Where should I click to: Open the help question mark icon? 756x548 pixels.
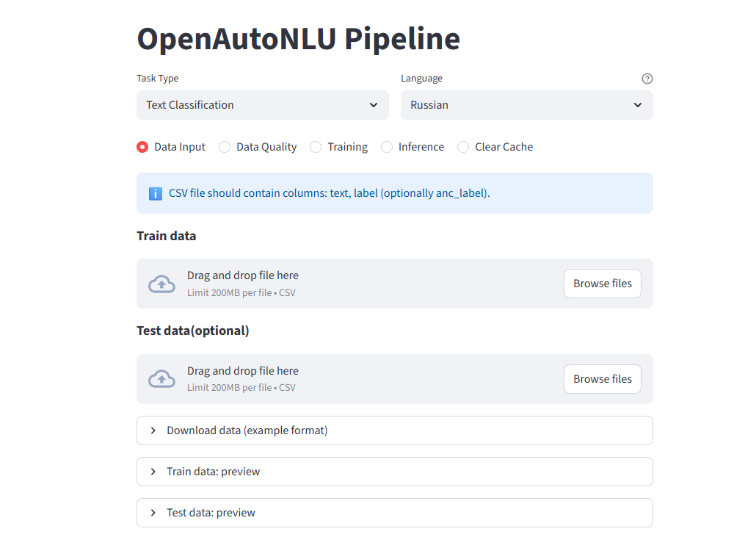[647, 79]
